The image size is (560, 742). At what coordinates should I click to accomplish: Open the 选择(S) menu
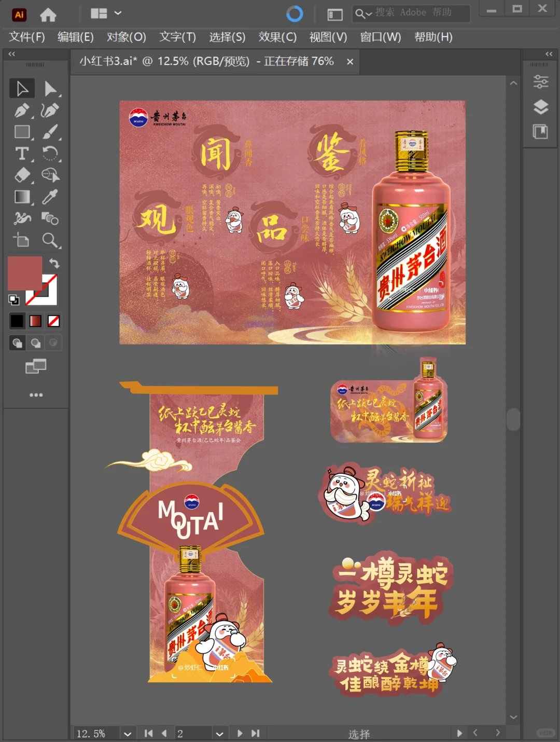(x=227, y=37)
